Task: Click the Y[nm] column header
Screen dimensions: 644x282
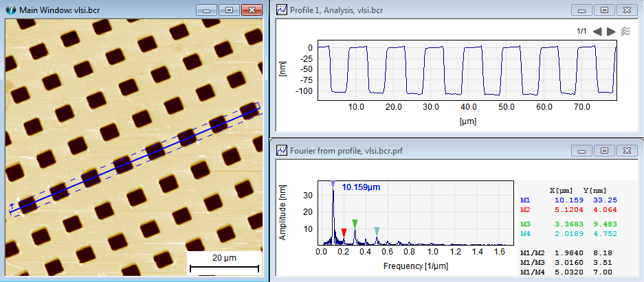Action: [x=595, y=191]
